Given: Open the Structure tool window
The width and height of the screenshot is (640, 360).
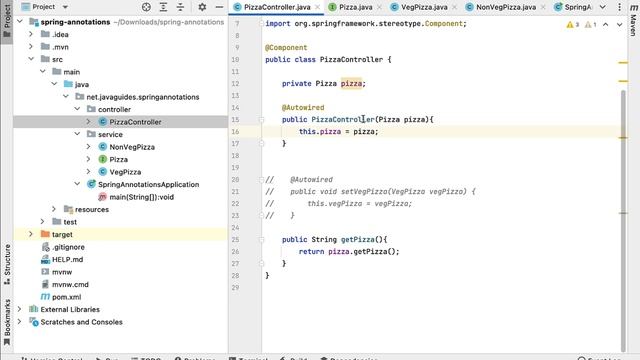Looking at the screenshot, I should tap(7, 264).
